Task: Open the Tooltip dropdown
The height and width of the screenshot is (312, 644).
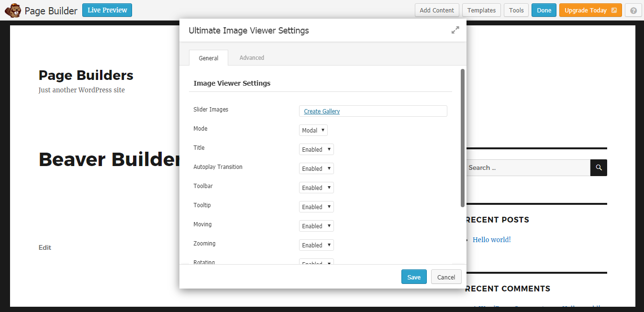Action: [316, 207]
